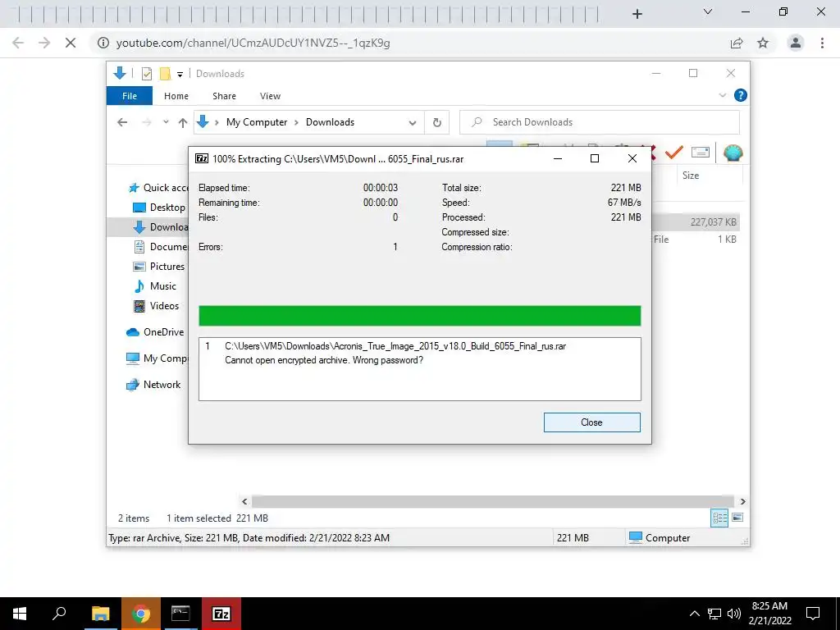Open a new Chrome tab

click(x=637, y=14)
